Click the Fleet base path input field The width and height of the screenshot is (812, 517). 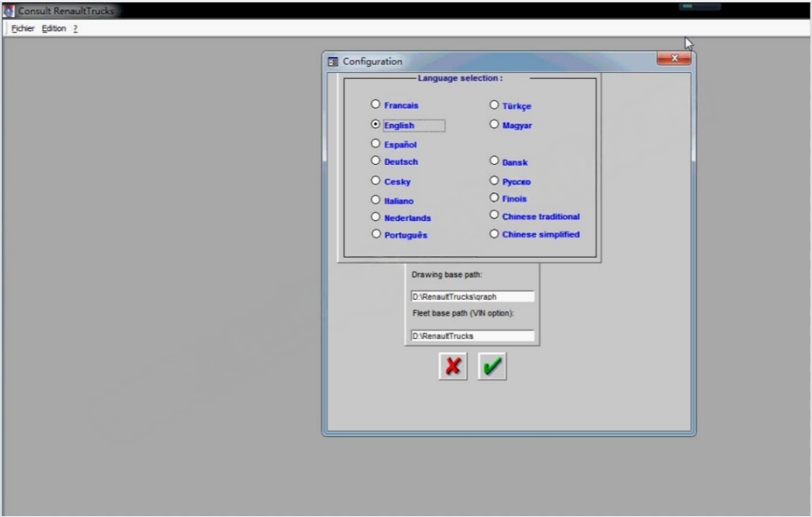click(472, 336)
